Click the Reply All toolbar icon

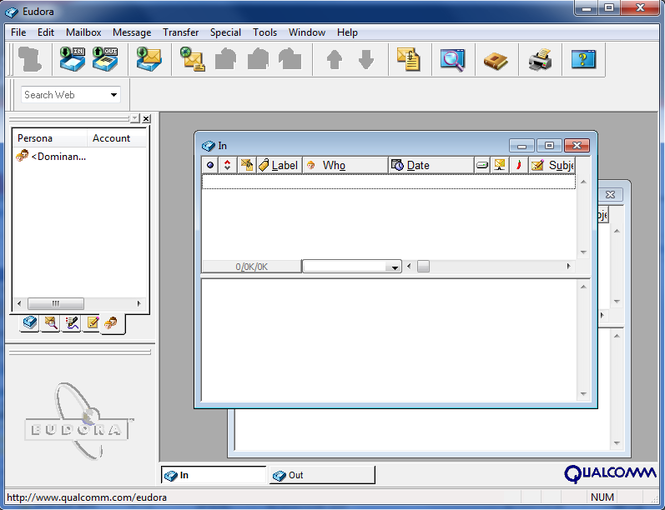258,59
